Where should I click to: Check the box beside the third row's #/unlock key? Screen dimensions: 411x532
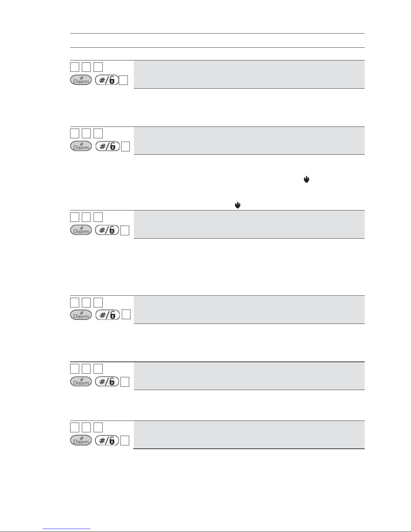pyautogui.click(x=125, y=231)
